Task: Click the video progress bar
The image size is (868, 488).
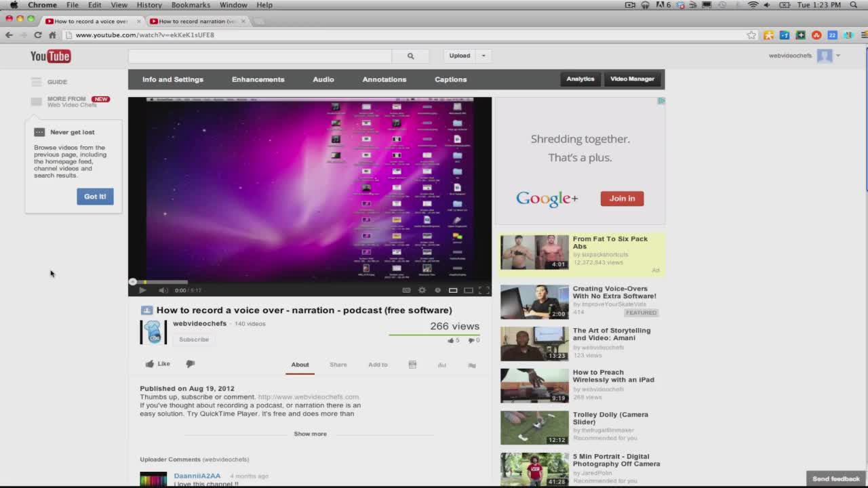Action: pyautogui.click(x=310, y=281)
